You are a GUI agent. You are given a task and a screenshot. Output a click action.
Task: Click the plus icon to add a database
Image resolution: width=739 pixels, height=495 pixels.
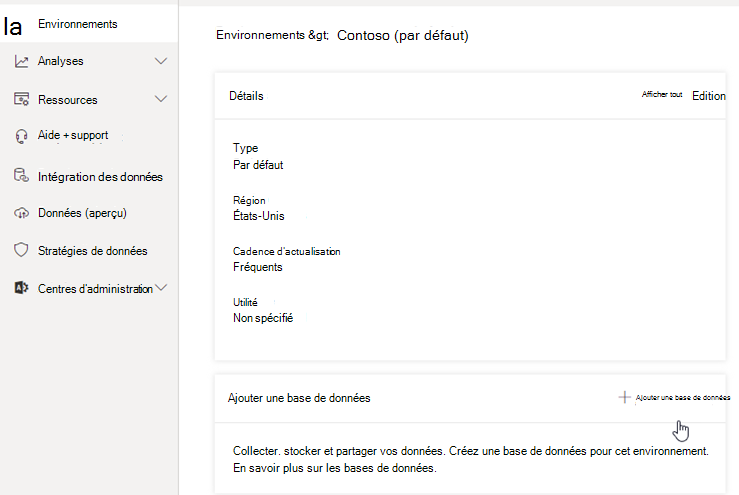tap(624, 397)
